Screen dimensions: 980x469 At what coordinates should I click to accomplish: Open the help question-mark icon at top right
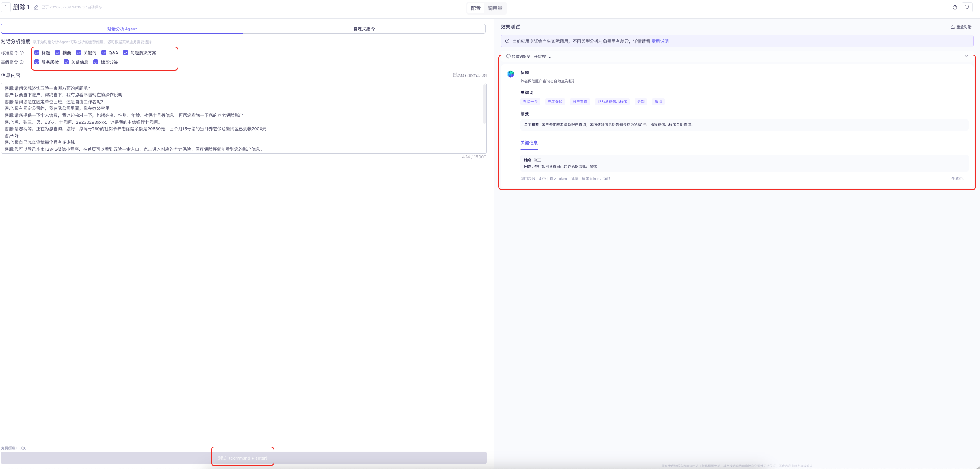(x=955, y=7)
